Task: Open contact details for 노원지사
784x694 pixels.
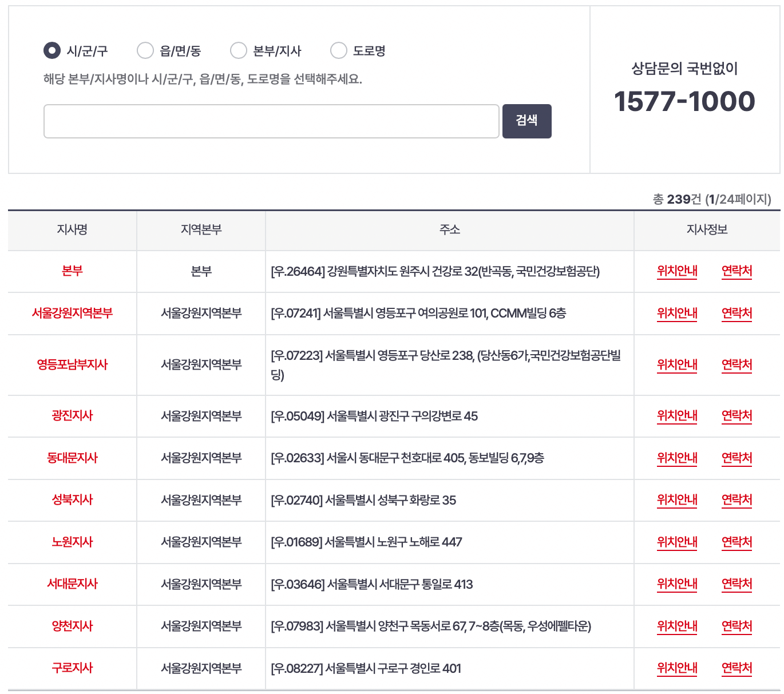Action: coord(737,542)
